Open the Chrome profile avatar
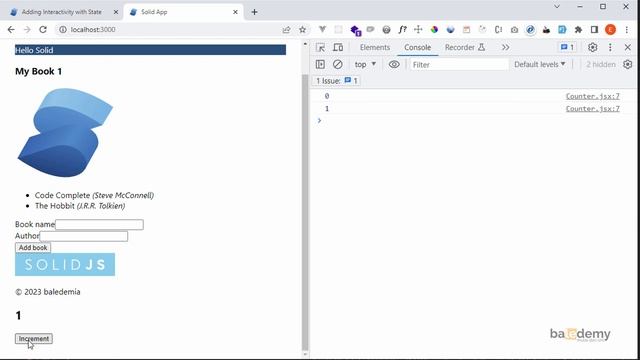Image resolution: width=640 pixels, height=360 pixels. pyautogui.click(x=610, y=29)
